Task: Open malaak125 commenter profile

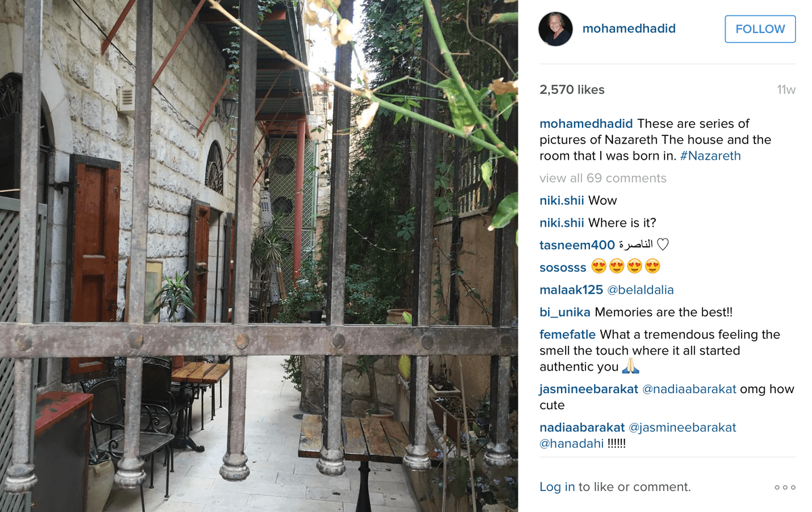Action: (571, 289)
